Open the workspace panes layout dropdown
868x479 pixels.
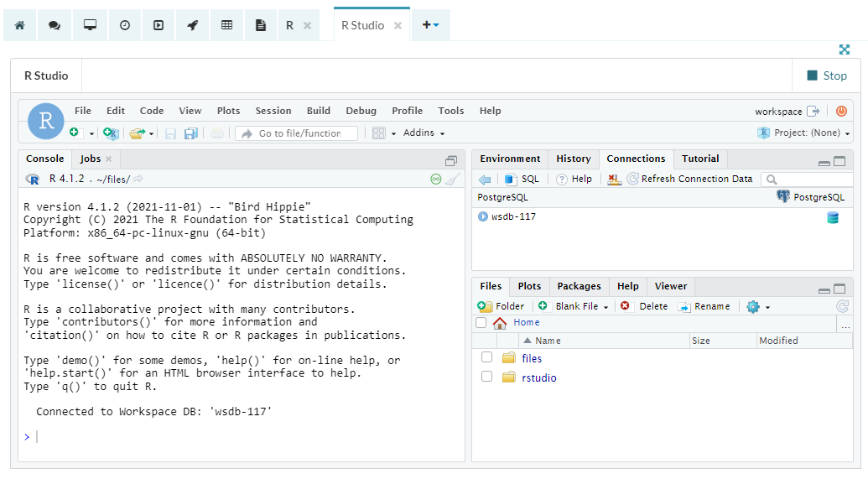(x=384, y=133)
